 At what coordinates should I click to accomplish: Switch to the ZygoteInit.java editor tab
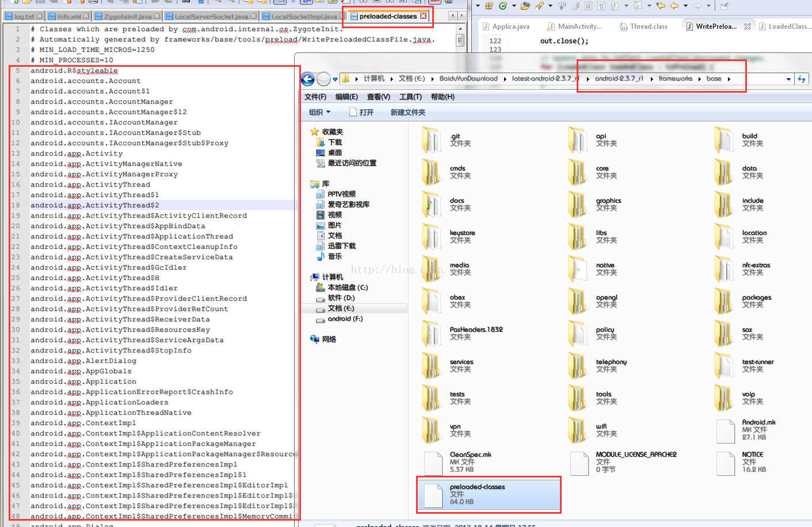127,17
